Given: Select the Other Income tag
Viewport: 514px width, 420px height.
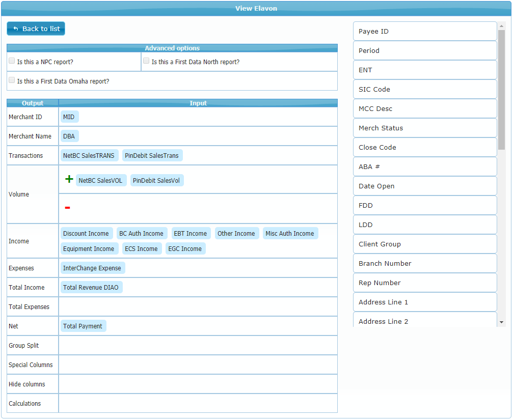Looking at the screenshot, I should pos(236,234).
